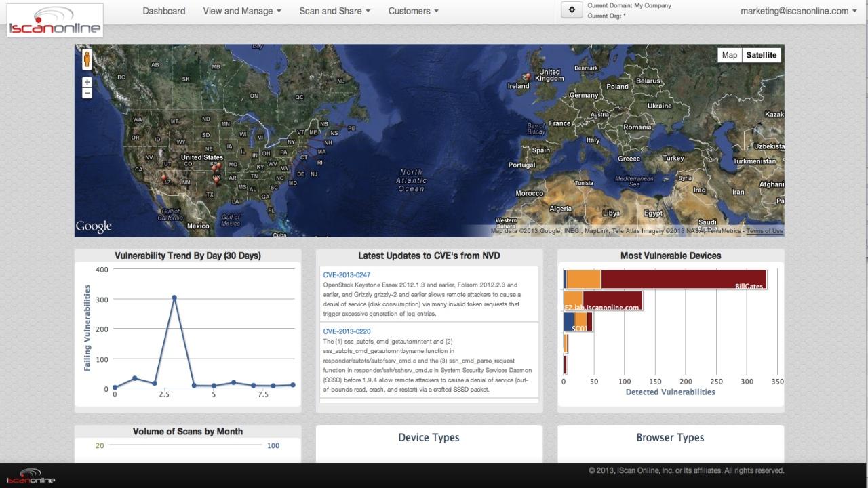Open the gear settings button
This screenshot has height=488, width=868.
(572, 10)
